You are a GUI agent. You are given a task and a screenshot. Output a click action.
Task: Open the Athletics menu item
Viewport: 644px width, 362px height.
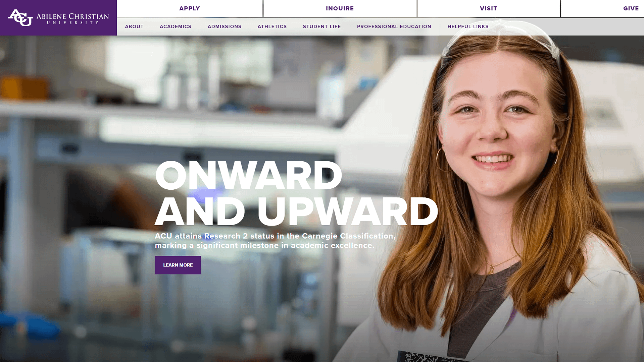(272, 26)
